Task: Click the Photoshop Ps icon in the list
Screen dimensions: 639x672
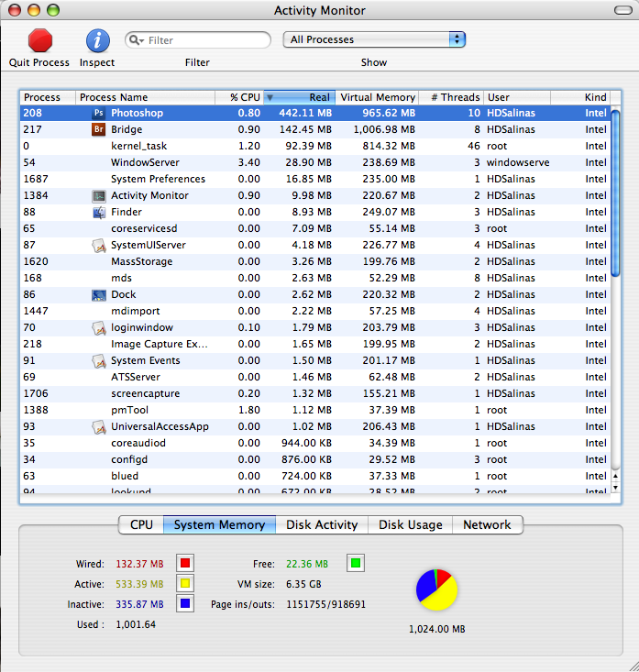Action: coord(99,113)
